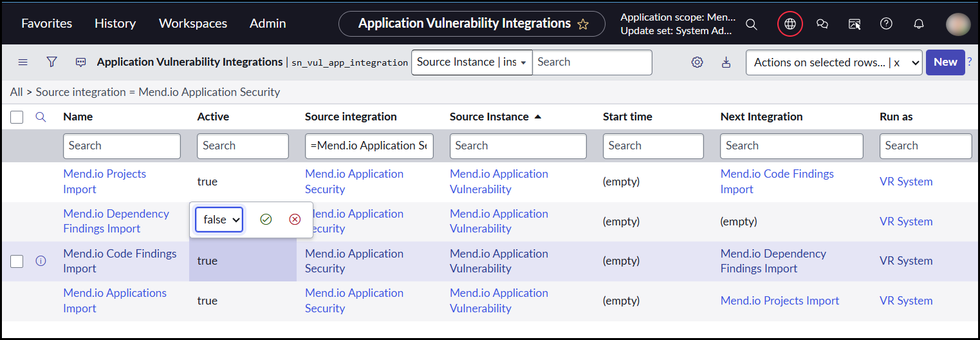Open the filter funnel icon

(x=52, y=62)
